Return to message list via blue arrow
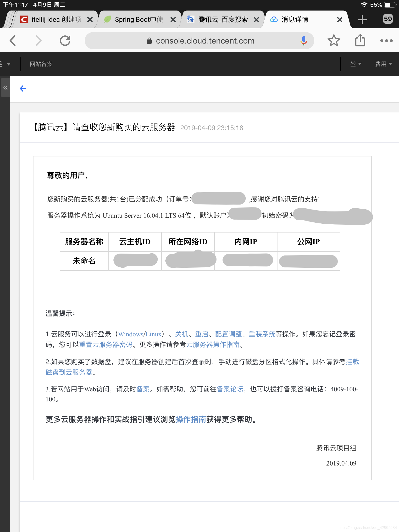399x532 pixels. pyautogui.click(x=23, y=89)
